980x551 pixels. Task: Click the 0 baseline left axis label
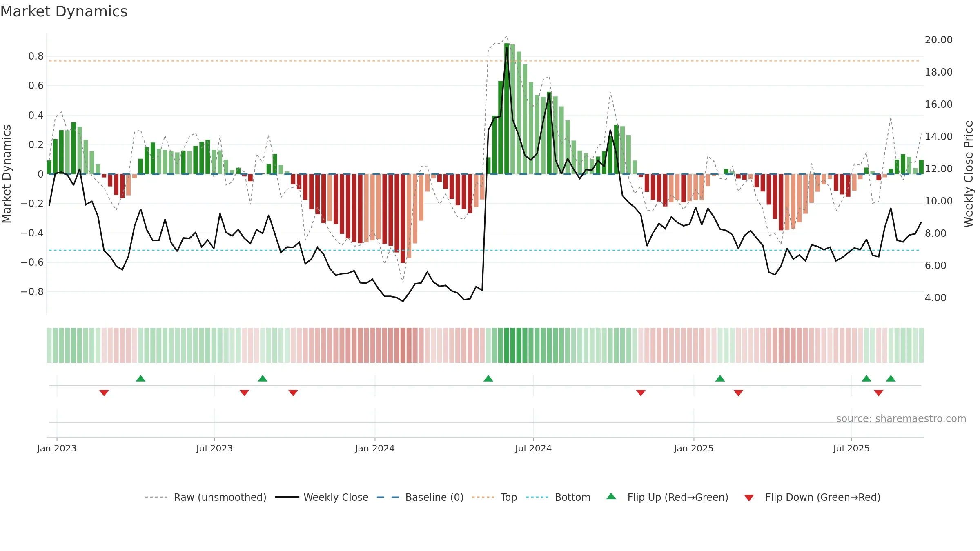[40, 174]
